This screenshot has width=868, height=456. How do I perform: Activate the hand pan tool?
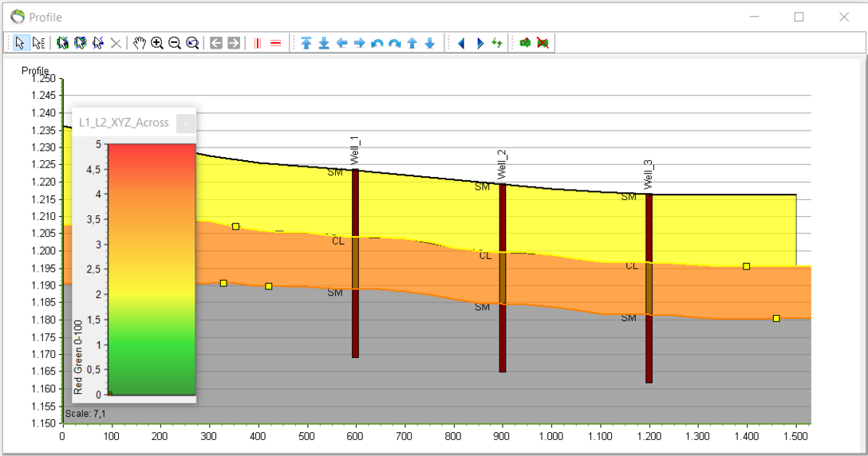[x=139, y=43]
